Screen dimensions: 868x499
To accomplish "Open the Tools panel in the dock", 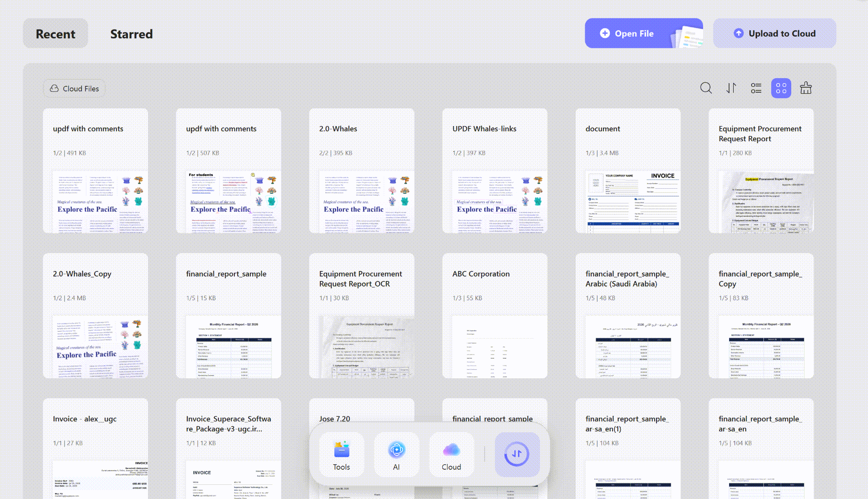I will pos(341,454).
